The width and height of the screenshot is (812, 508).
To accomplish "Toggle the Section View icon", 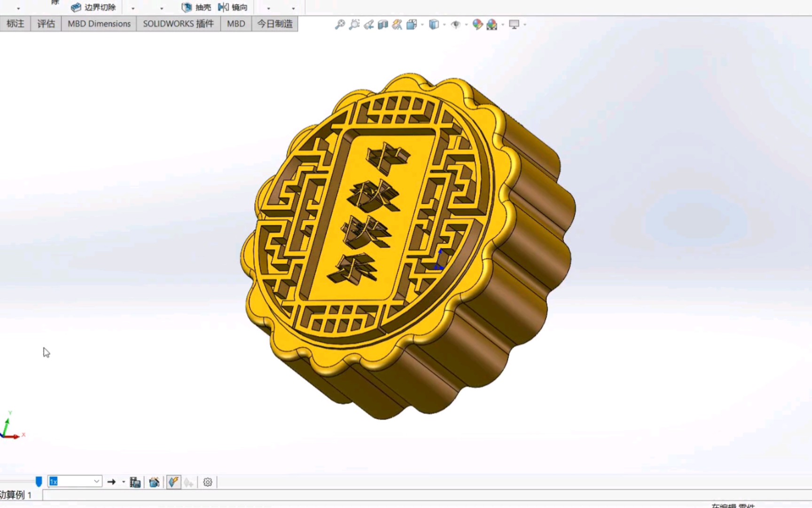I will click(383, 24).
